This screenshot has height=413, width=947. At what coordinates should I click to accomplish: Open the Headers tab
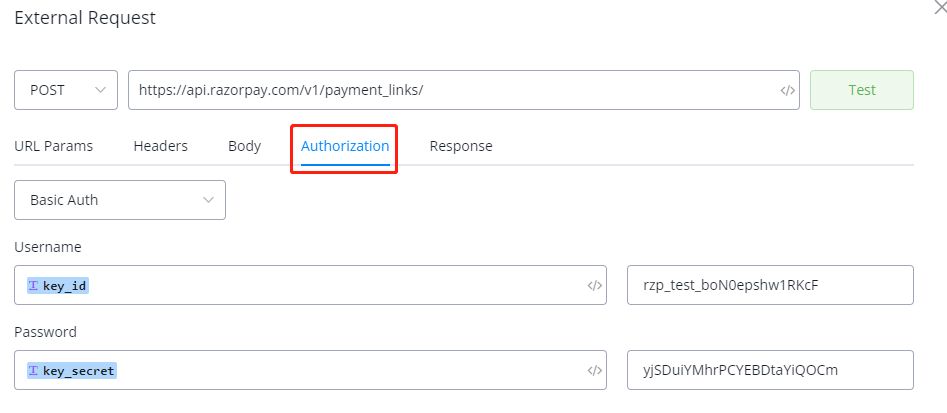[x=160, y=146]
